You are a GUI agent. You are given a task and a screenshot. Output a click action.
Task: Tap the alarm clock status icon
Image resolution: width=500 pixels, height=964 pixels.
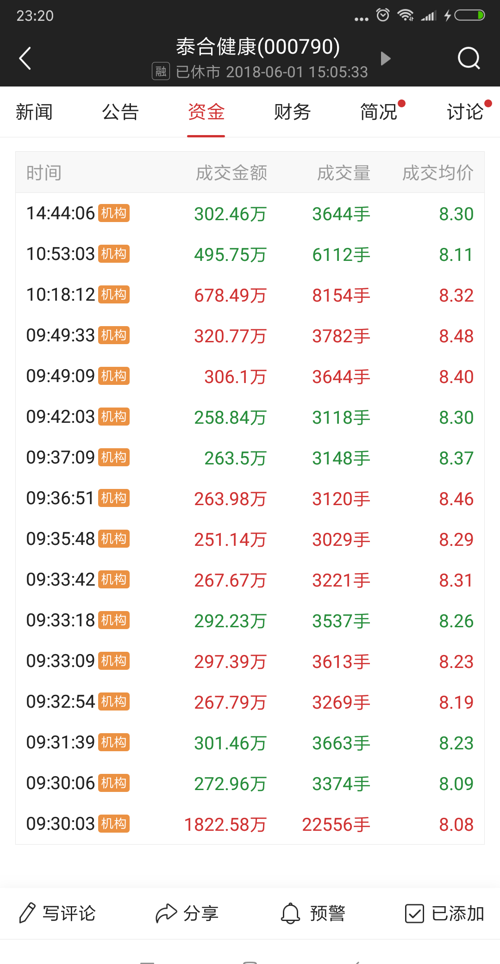pos(383,15)
